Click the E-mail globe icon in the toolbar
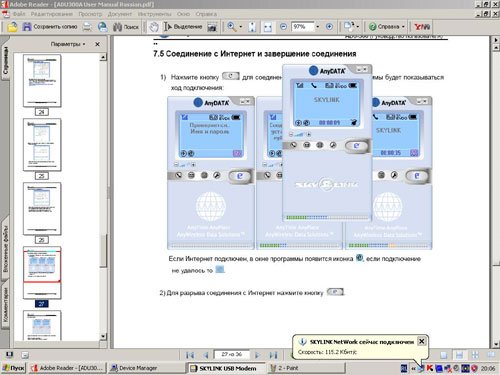This screenshot has height=375, width=500. pyautogui.click(x=103, y=27)
